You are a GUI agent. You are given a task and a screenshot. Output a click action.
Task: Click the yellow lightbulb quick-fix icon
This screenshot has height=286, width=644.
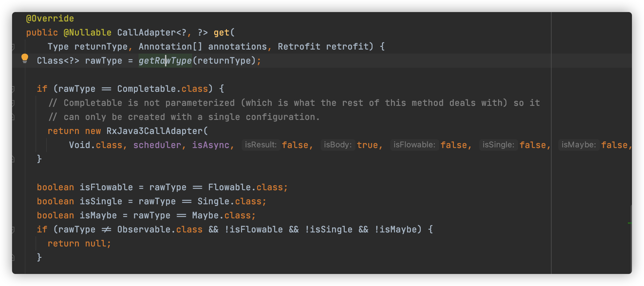click(x=25, y=58)
